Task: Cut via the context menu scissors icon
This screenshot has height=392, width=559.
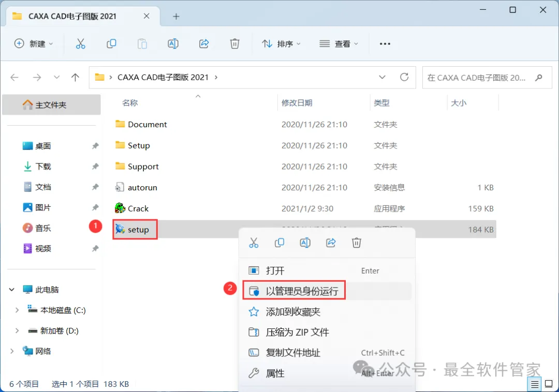Action: pos(254,243)
